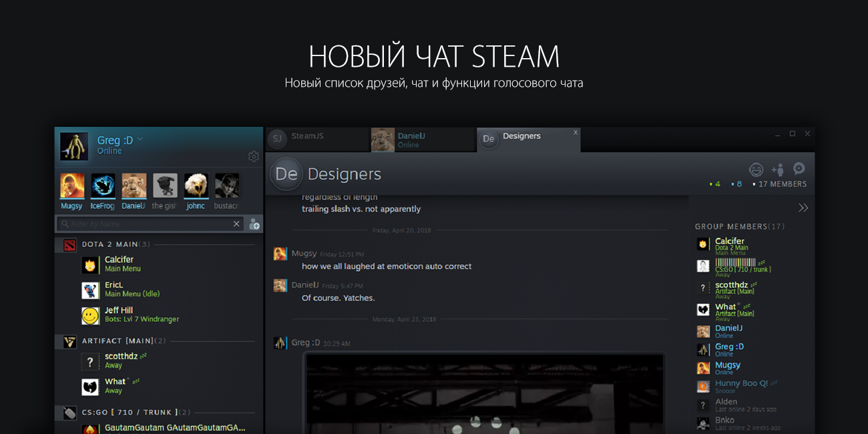868x434 pixels.
Task: Close the Designers chat tab
Action: click(x=576, y=132)
